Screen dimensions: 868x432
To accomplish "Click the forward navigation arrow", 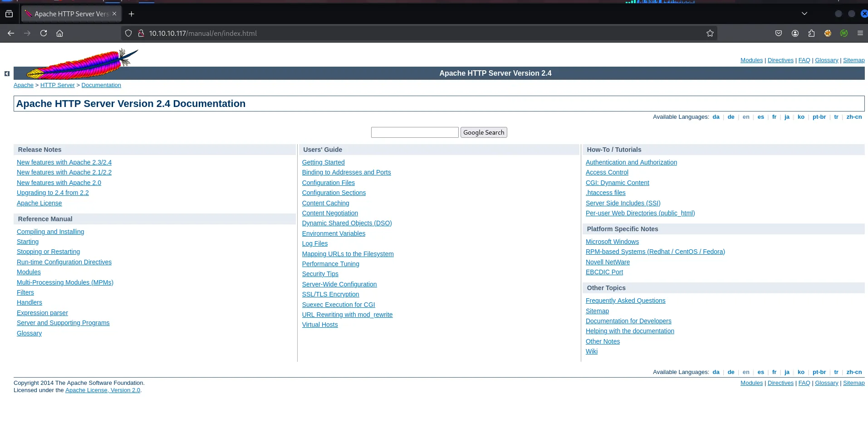I will click(x=27, y=33).
